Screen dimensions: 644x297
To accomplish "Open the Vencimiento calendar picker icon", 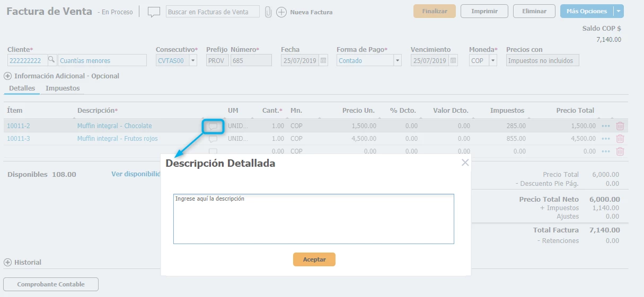I will click(453, 61).
